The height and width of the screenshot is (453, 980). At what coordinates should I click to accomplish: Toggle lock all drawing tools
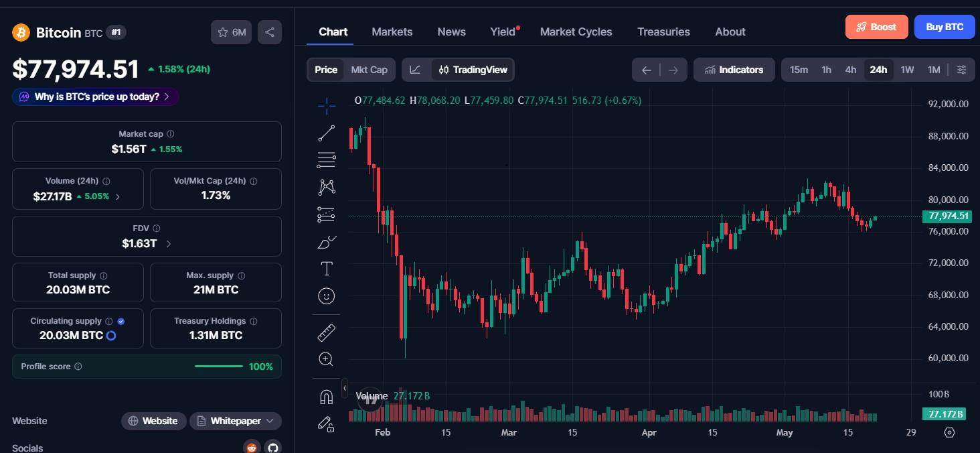(327, 424)
